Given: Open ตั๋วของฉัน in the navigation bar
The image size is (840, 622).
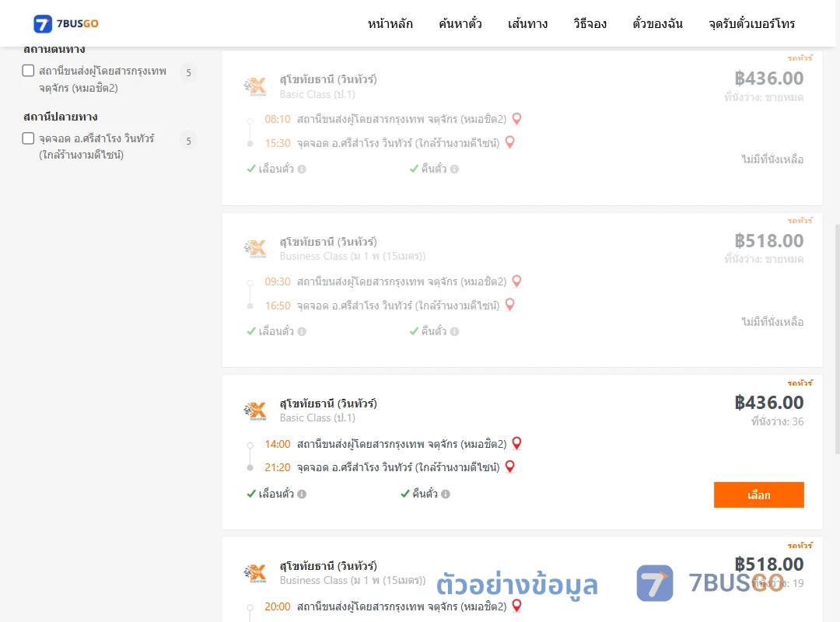Looking at the screenshot, I should [657, 23].
